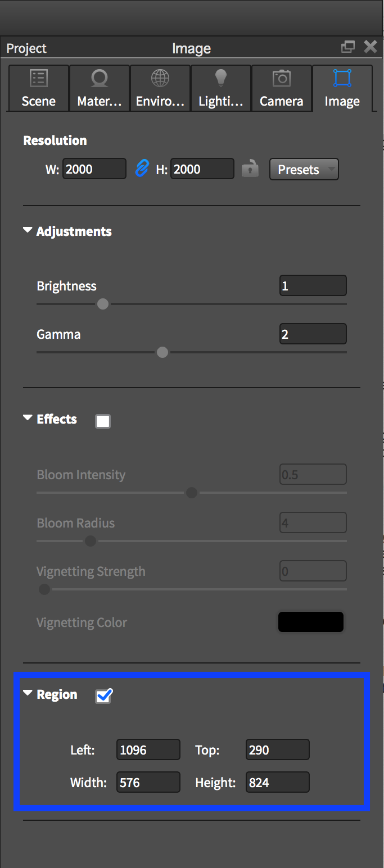384x868 pixels.
Task: Click the resolution Width input field
Action: pos(94,169)
